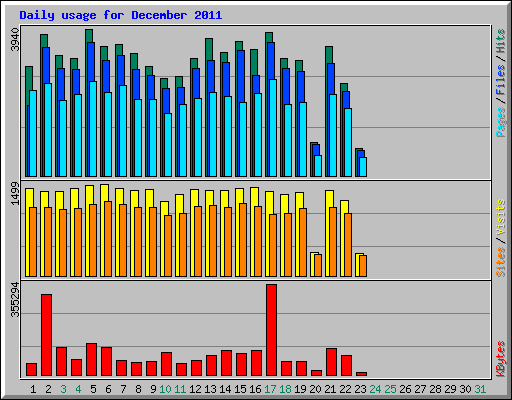
Task: Click the 1499 axis value label
Action: tap(15, 193)
